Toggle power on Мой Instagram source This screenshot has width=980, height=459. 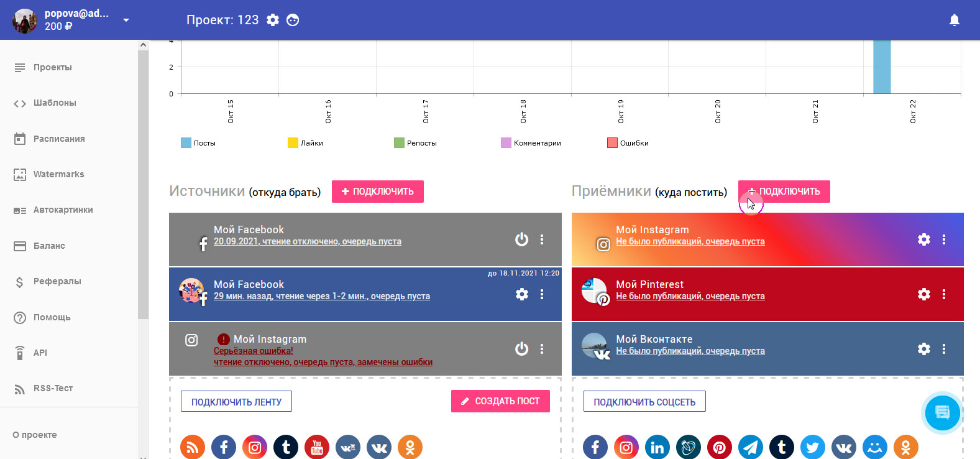click(522, 349)
